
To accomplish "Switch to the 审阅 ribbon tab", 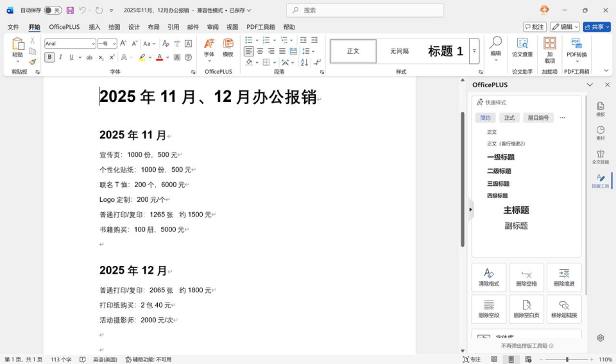I will [212, 27].
